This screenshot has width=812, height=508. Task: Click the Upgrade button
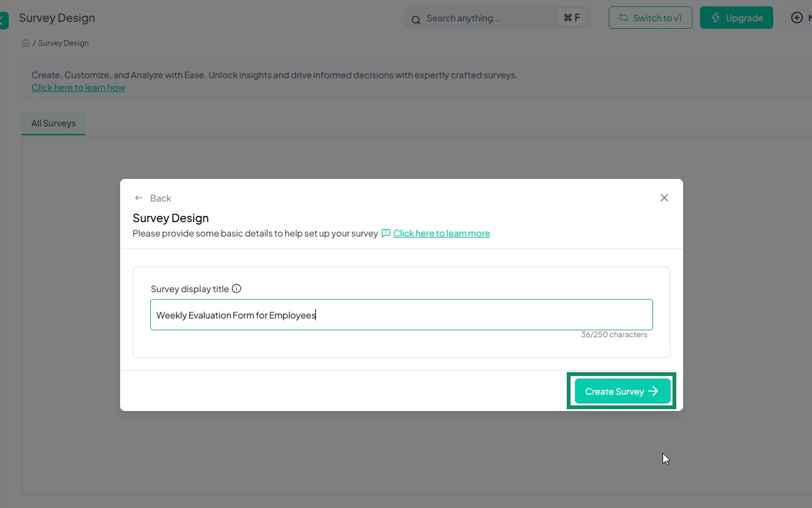tap(736, 18)
